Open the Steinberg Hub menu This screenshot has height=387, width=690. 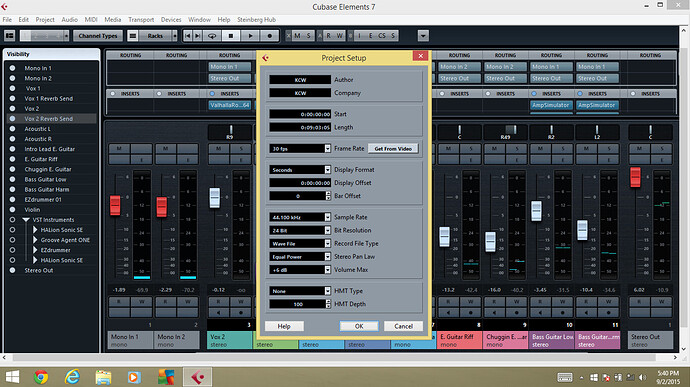coord(257,19)
